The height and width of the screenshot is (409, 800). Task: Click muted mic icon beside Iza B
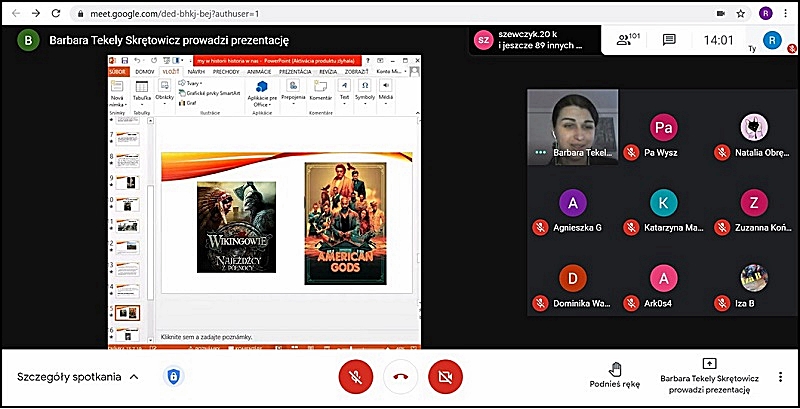[x=721, y=303]
